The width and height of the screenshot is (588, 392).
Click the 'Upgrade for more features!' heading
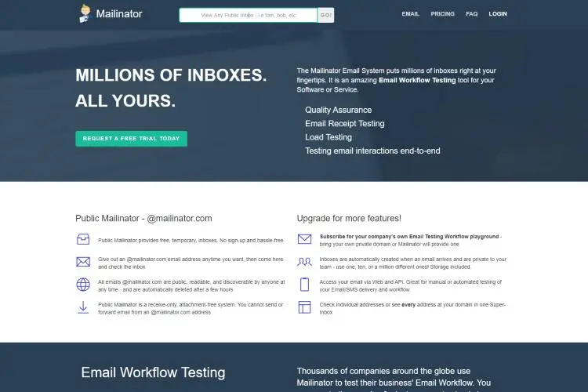[x=349, y=218]
